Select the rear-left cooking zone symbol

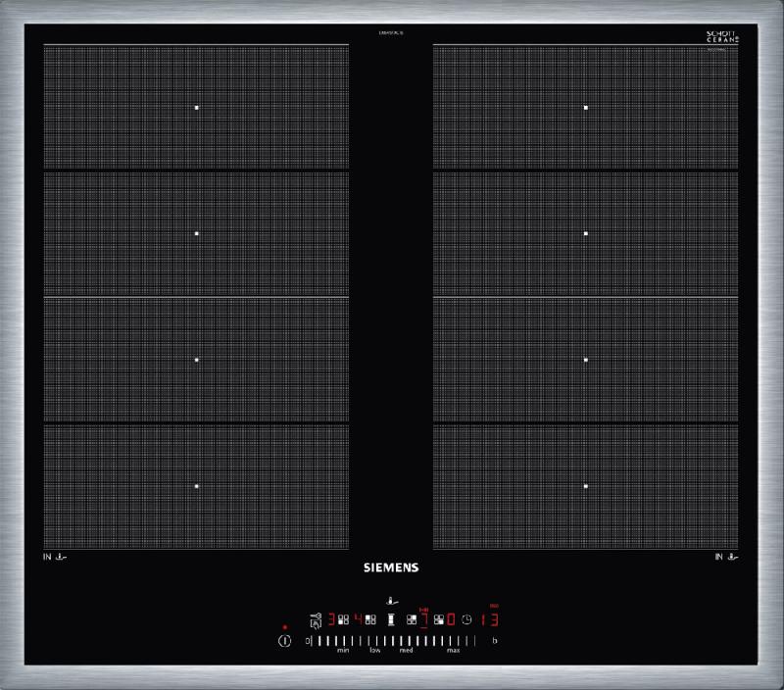pos(370,619)
